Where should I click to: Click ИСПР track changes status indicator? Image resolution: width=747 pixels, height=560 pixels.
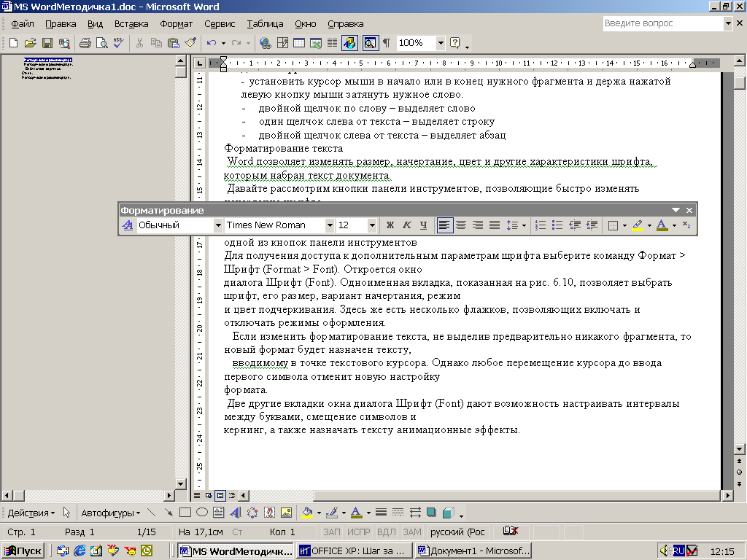pos(358,532)
